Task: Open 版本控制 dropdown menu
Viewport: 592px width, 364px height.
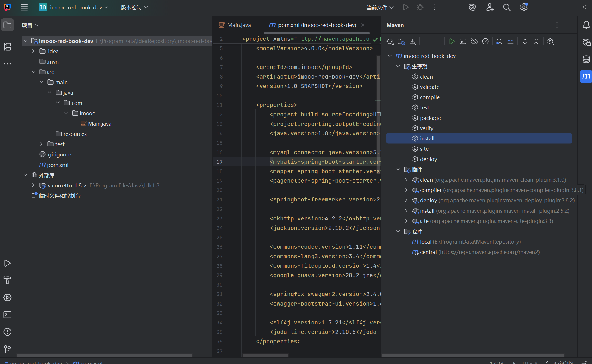Action: pos(134,7)
